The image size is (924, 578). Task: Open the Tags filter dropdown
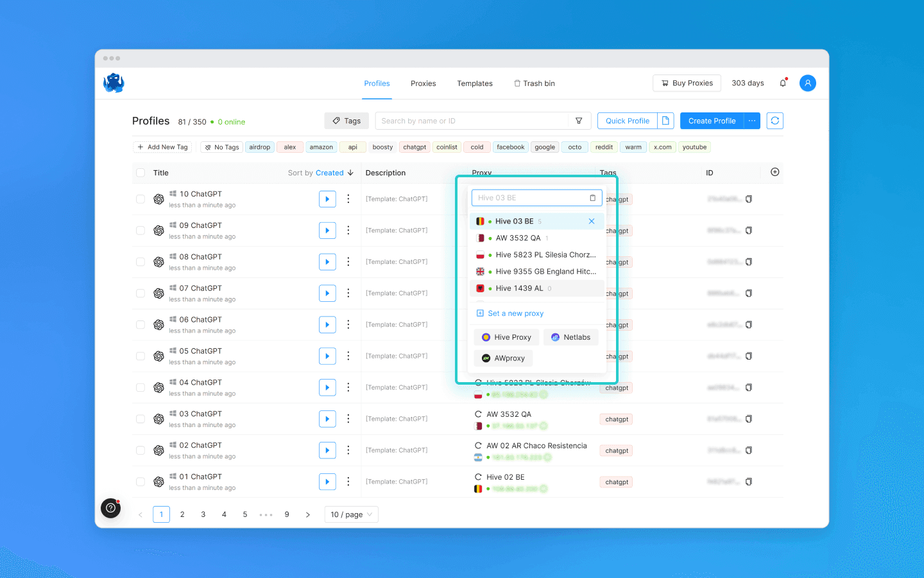(x=346, y=121)
